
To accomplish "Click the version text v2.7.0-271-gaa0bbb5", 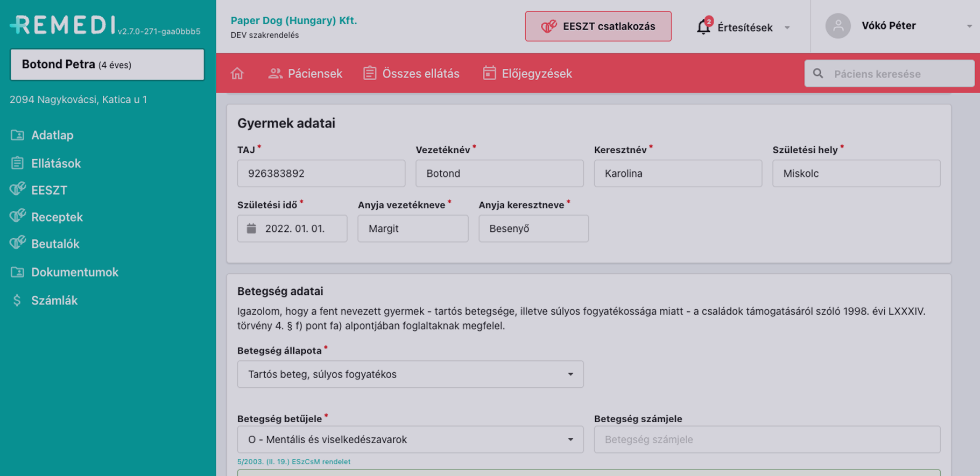I will pos(159,31).
